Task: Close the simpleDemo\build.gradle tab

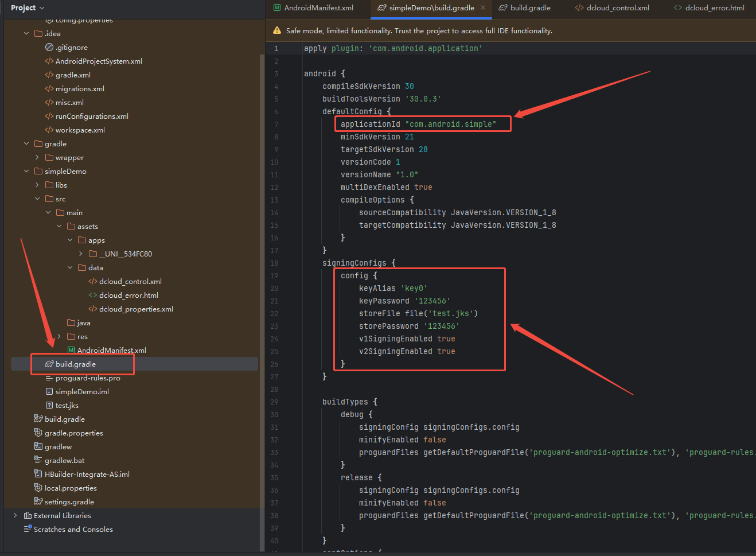Action: point(483,8)
